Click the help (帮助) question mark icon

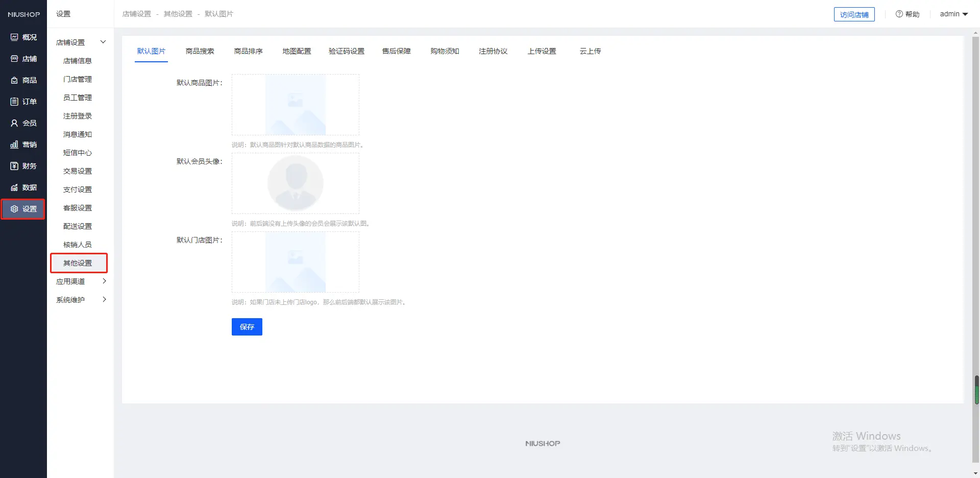tap(899, 14)
